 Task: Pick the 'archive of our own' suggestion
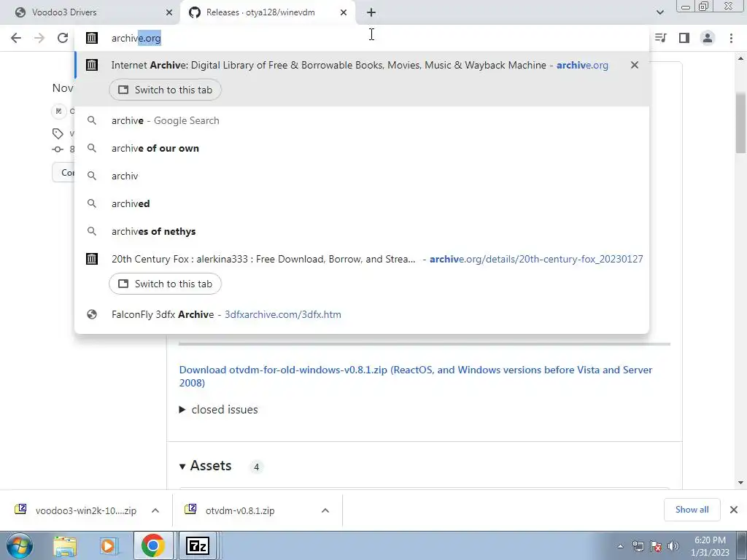362,148
